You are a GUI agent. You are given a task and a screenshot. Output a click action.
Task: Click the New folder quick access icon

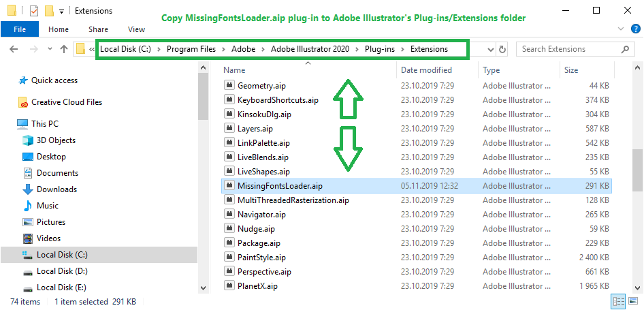(49, 11)
